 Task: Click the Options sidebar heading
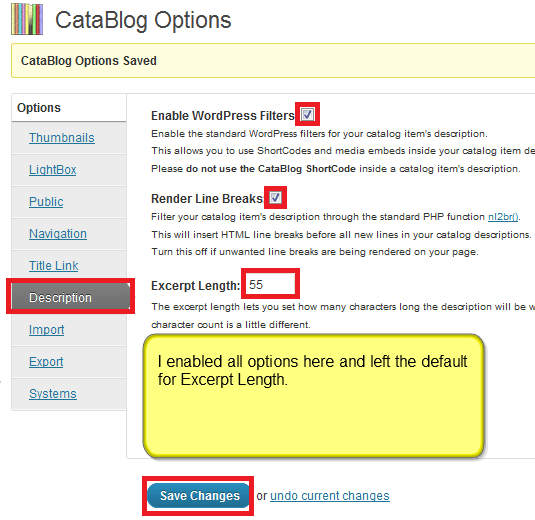(x=39, y=108)
